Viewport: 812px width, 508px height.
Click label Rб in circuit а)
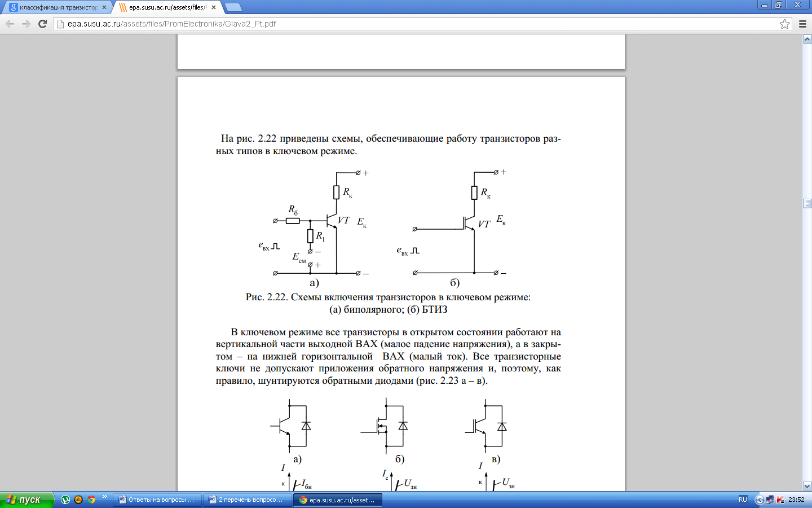click(293, 210)
